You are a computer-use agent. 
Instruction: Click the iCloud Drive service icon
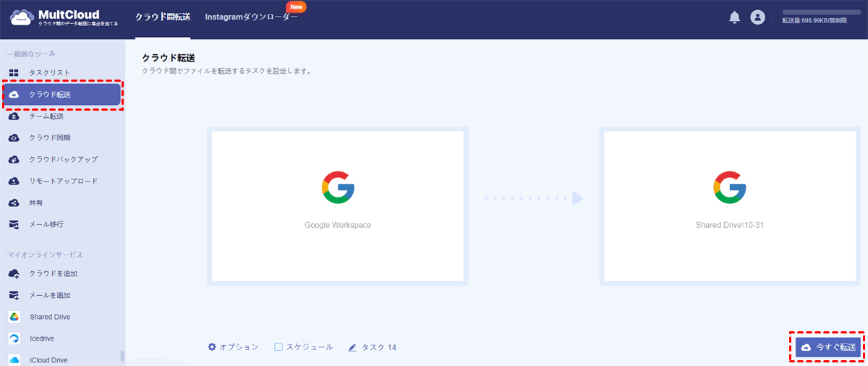(14, 359)
